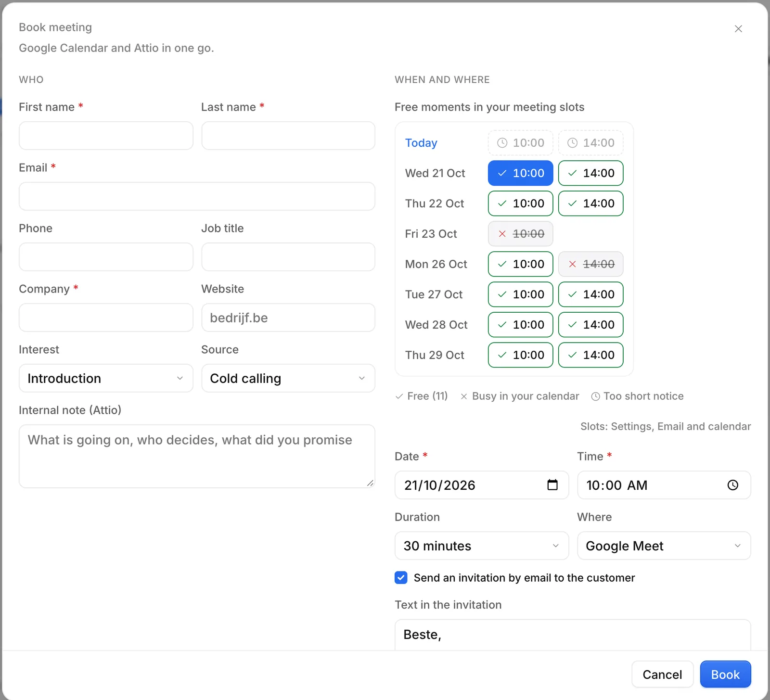The image size is (770, 700).
Task: Select the Thu 29 Oct 10:00 slot
Action: coord(521,355)
